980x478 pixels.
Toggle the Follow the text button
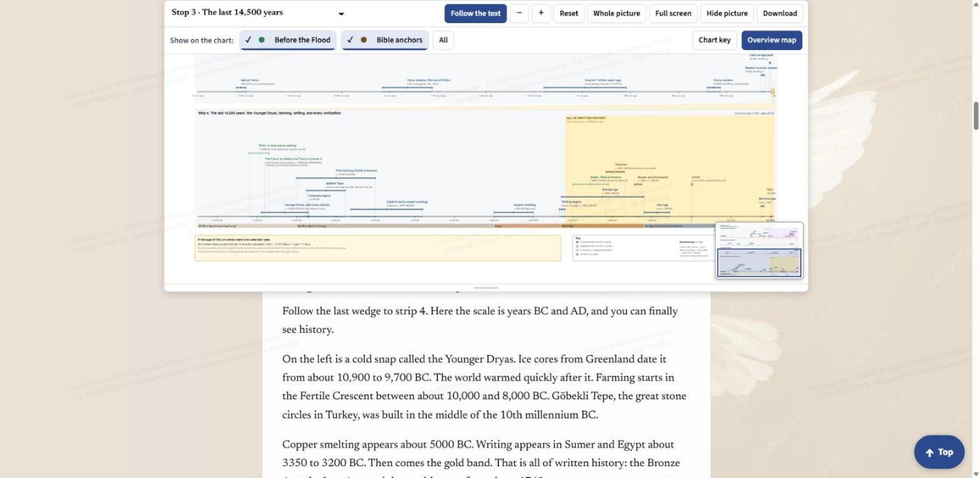[x=476, y=13]
